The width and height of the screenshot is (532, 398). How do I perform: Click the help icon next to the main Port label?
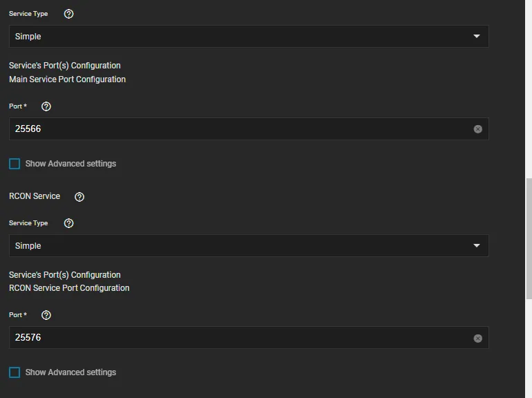pyautogui.click(x=46, y=106)
